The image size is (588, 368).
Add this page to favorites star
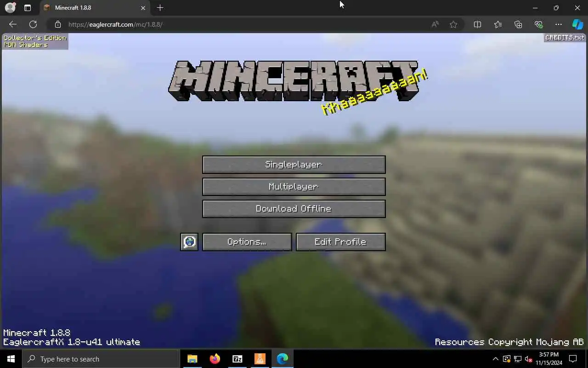453,24
